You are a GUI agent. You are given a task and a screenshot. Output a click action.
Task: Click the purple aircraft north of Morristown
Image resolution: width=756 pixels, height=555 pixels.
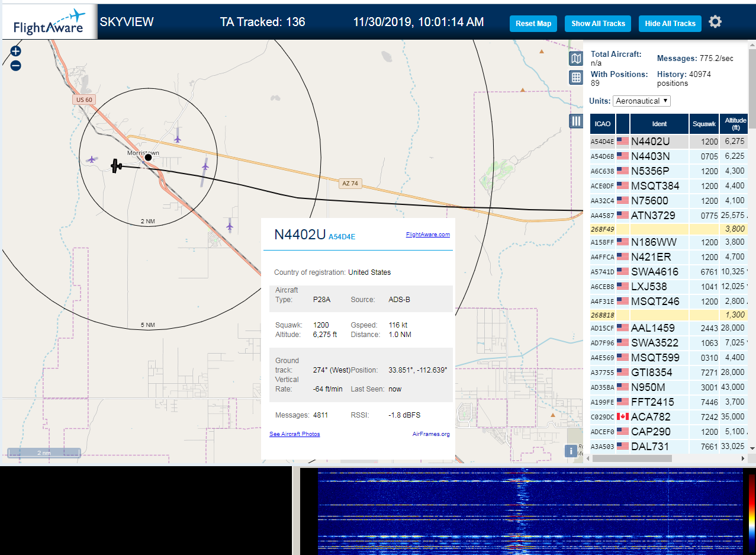pos(178,139)
